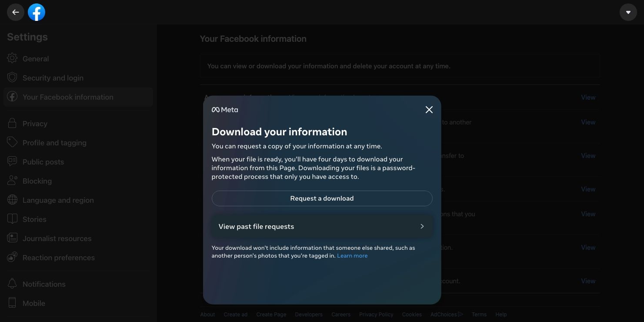
Task: Click the Facebook logo in the top bar
Action: click(x=37, y=12)
